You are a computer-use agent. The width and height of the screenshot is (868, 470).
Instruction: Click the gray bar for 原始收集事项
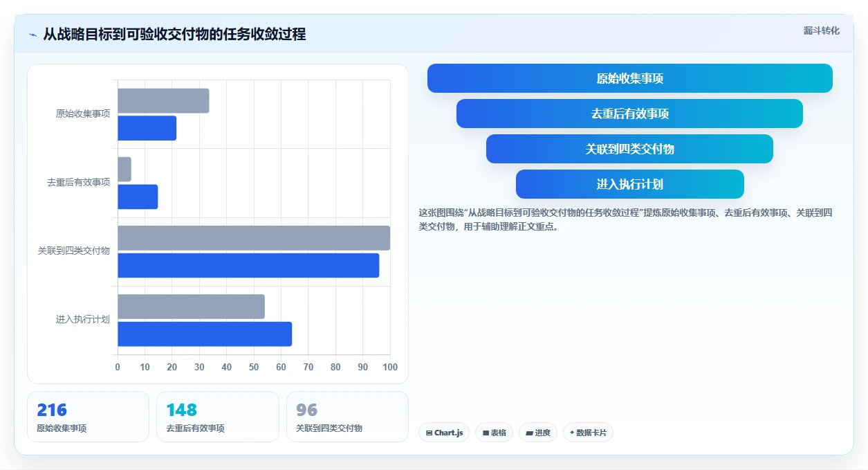163,101
